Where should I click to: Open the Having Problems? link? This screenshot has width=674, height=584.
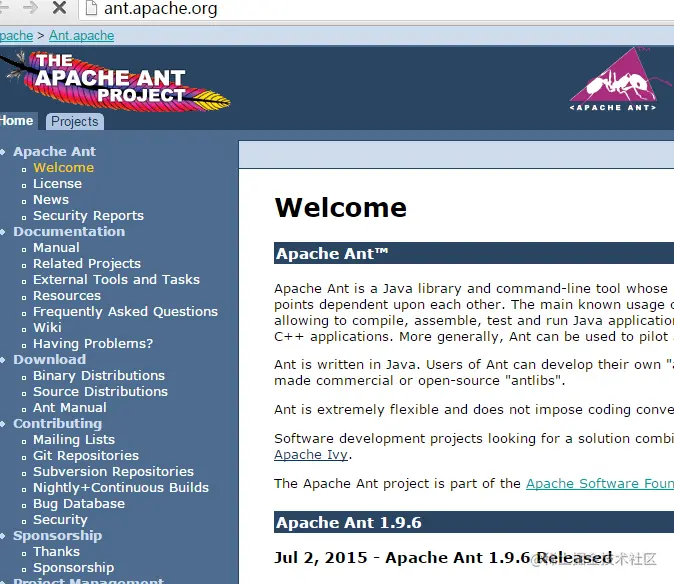coord(93,343)
